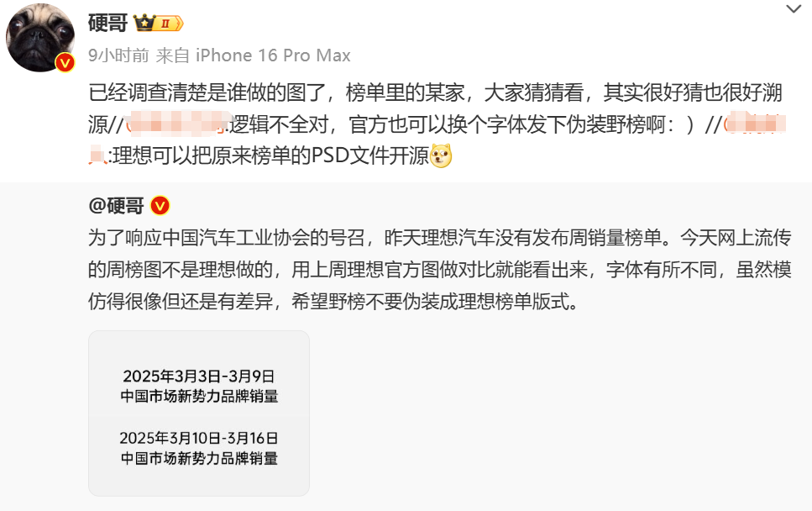Open the @硬哥 mention in the quoted post

click(117, 206)
